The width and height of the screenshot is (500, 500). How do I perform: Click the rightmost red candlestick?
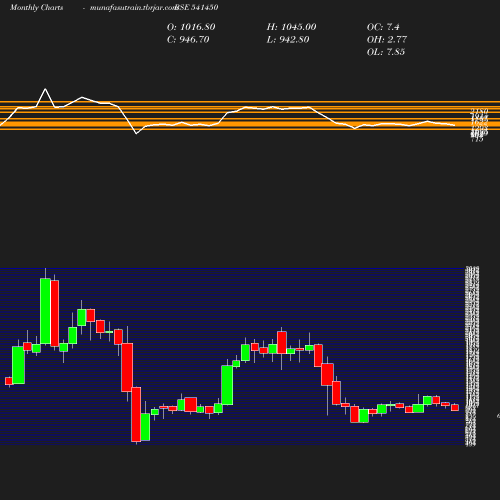(x=455, y=407)
